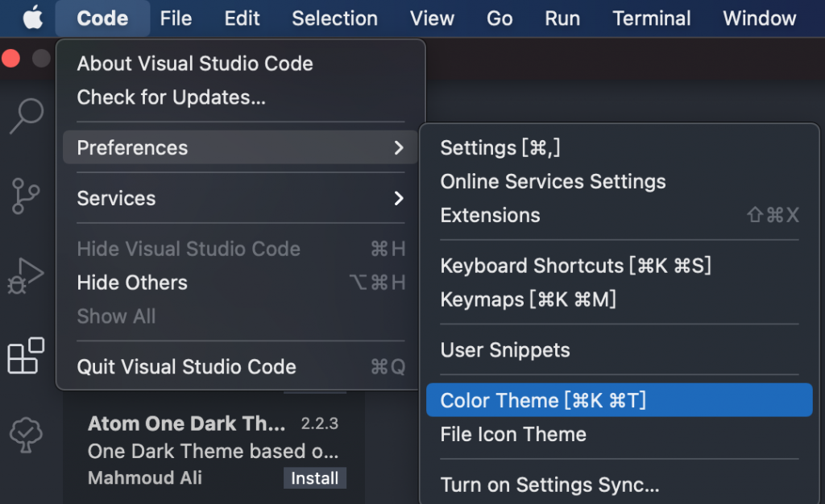Open Online Services Settings

[x=620, y=181]
